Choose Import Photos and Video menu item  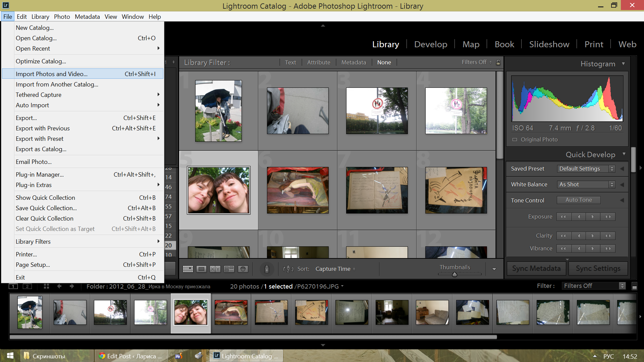[x=83, y=74]
